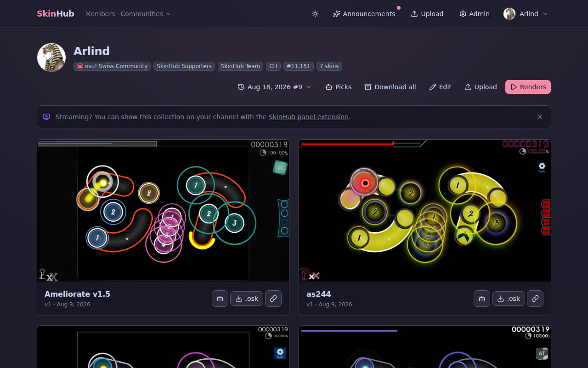Viewport: 588px width, 368px height.
Task: Click the small avatar beside Arlind in navbar
Action: click(509, 14)
